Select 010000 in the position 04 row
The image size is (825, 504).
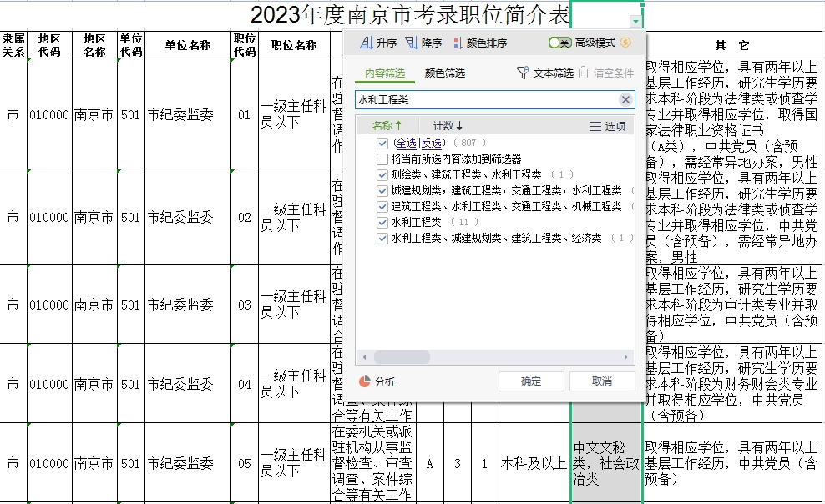coord(49,384)
